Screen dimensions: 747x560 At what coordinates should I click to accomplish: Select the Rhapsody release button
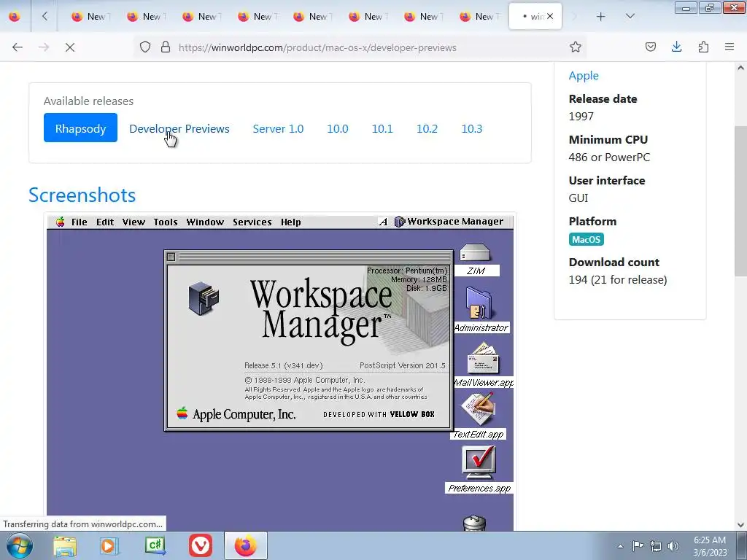pyautogui.click(x=80, y=128)
